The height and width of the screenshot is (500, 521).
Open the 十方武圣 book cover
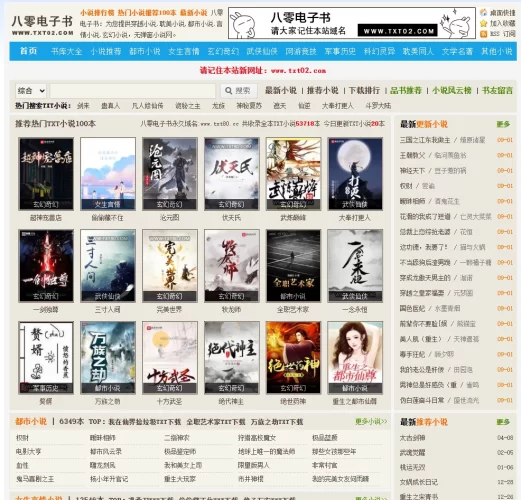170,358
